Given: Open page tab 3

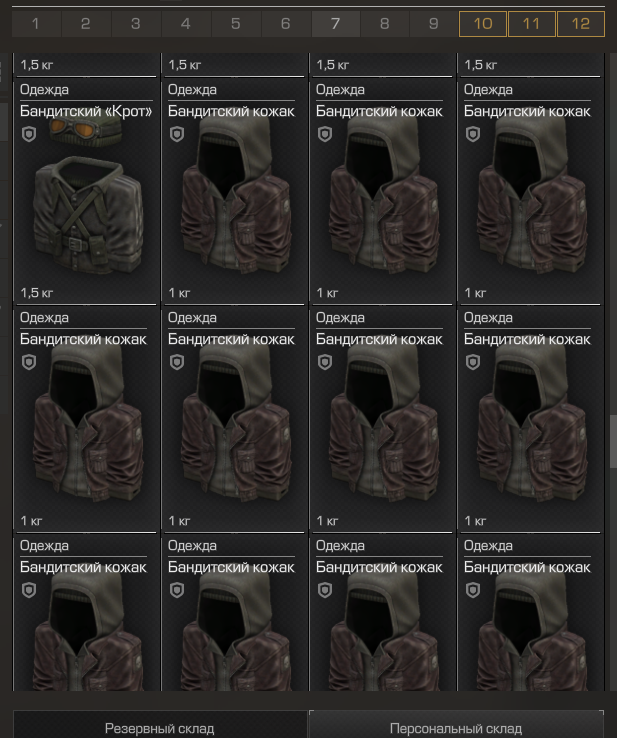Looking at the screenshot, I should [136, 24].
